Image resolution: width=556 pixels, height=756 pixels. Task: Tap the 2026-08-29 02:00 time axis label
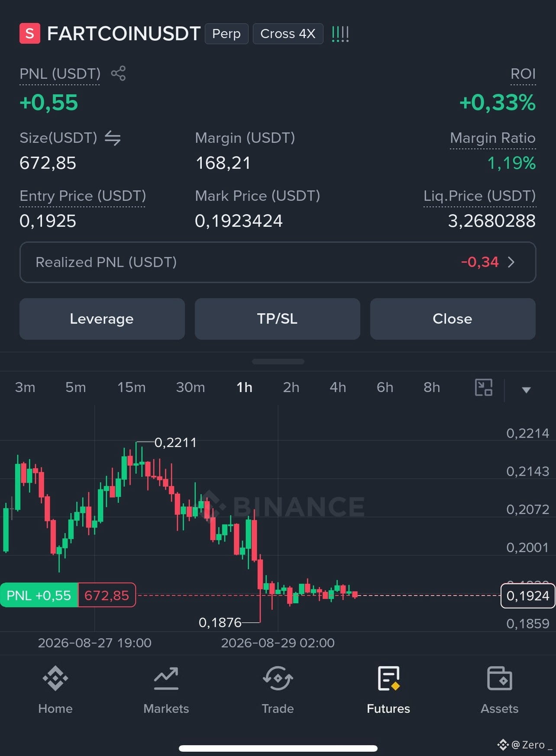pyautogui.click(x=278, y=643)
